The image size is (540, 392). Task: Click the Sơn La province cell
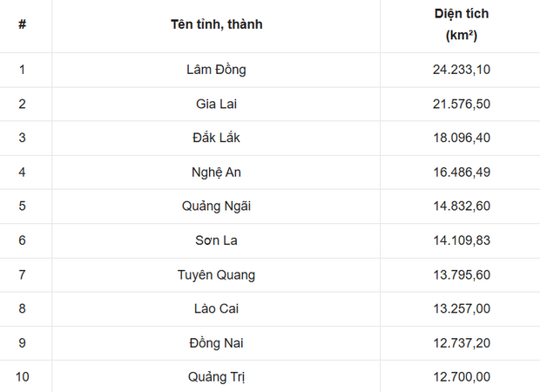click(x=216, y=240)
